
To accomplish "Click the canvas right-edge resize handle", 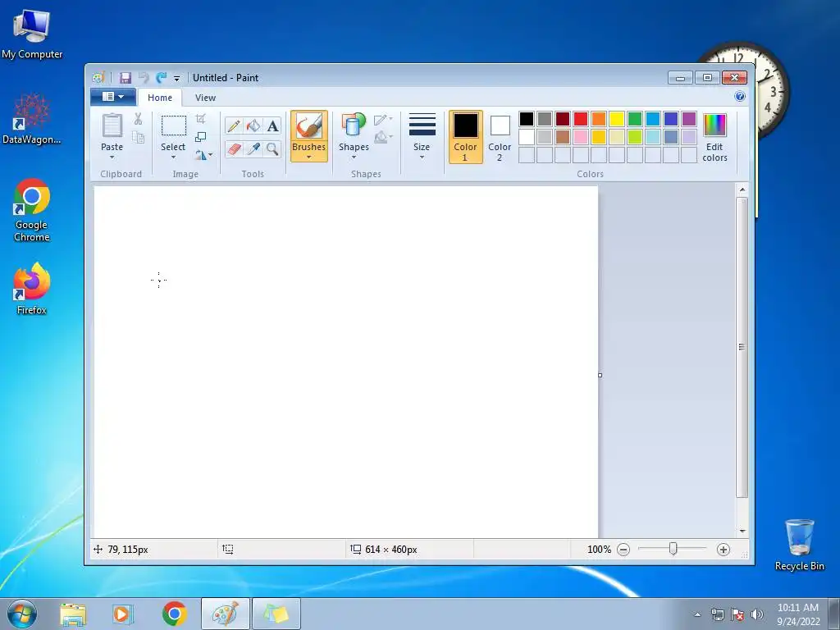I will coord(600,375).
